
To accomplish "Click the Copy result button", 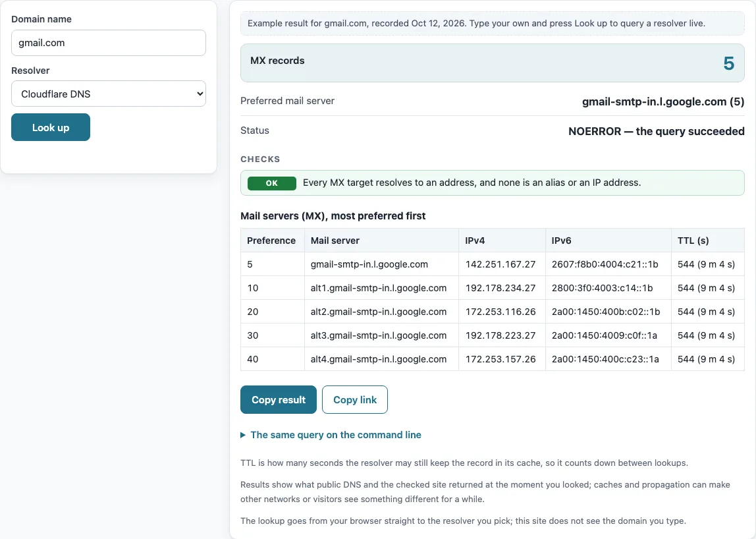I will (278, 399).
